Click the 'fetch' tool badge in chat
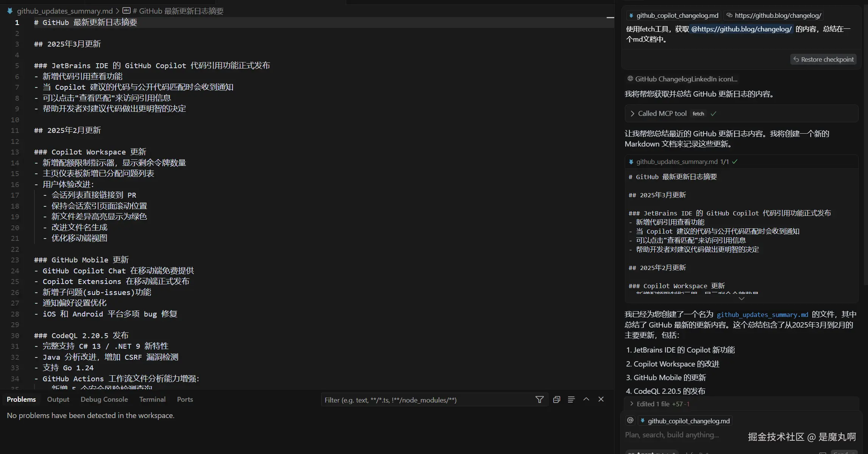Image resolution: width=868 pixels, height=454 pixels. (x=698, y=114)
